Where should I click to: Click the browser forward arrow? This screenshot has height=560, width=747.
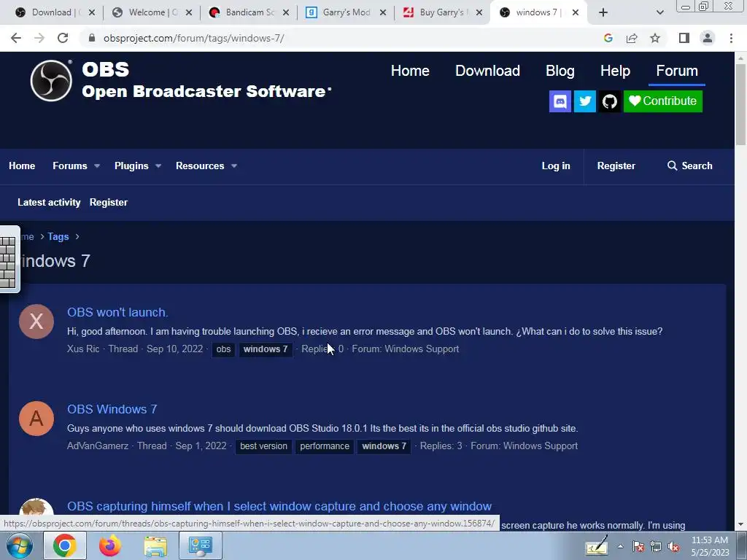coord(39,38)
